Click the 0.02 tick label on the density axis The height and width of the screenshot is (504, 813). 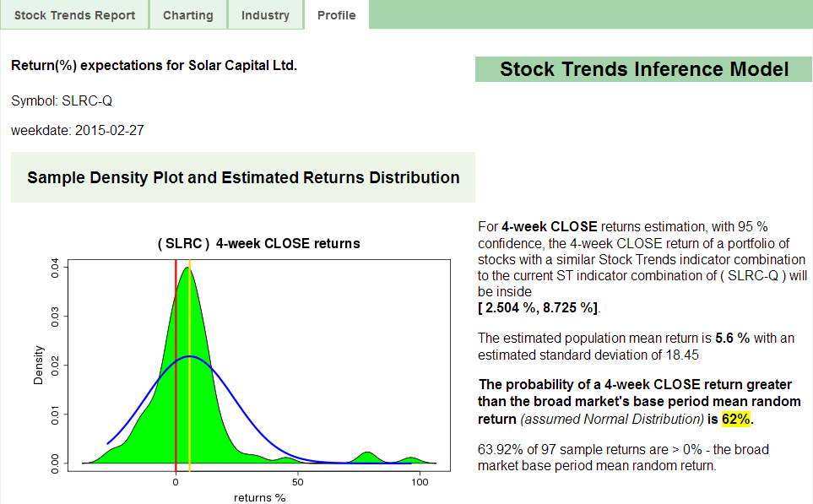click(x=55, y=365)
